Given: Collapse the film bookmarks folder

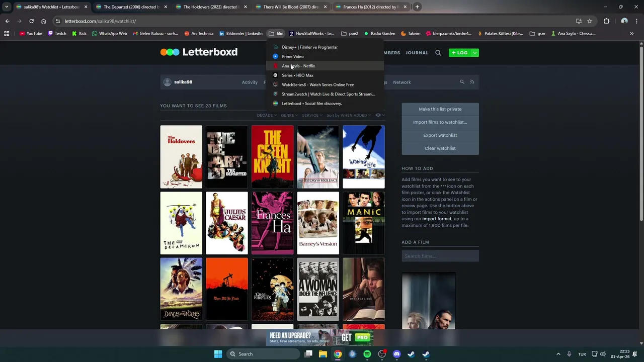Looking at the screenshot, I should click(x=276, y=34).
